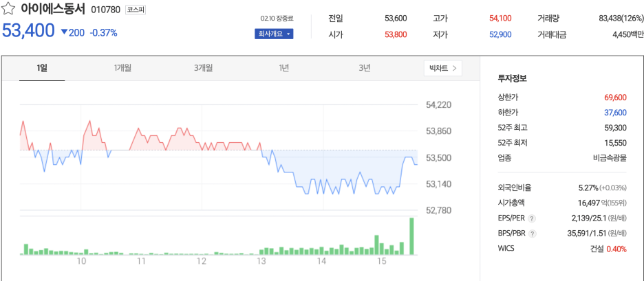
Task: Click the -0.37% change value
Action: (x=103, y=33)
